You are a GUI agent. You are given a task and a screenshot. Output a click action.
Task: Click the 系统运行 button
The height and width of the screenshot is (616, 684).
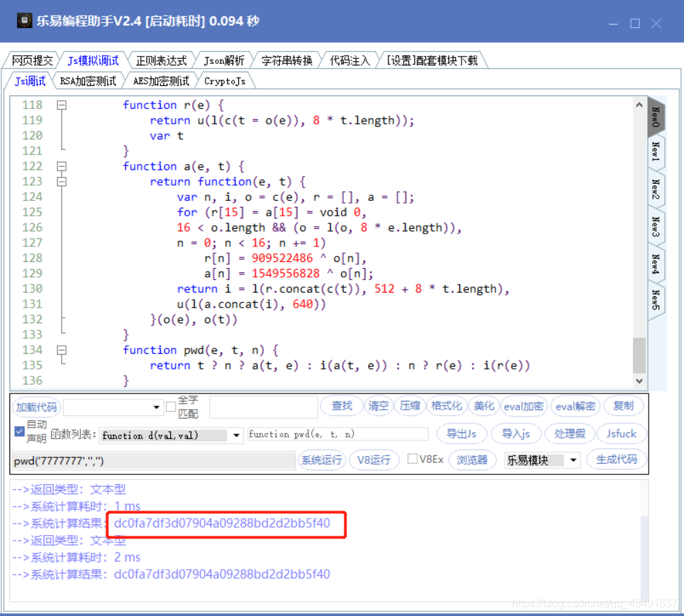pos(322,460)
